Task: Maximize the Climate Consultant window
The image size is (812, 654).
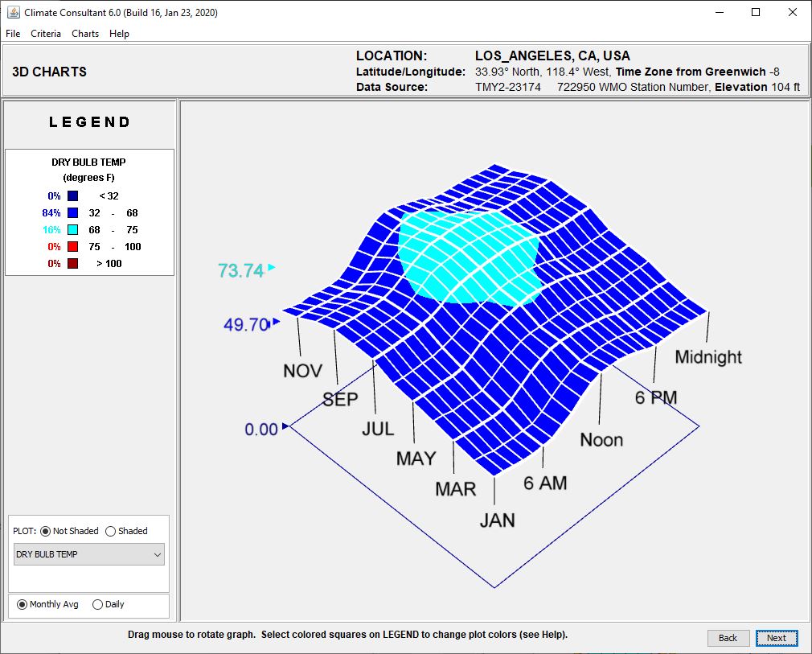Action: pyautogui.click(x=756, y=12)
